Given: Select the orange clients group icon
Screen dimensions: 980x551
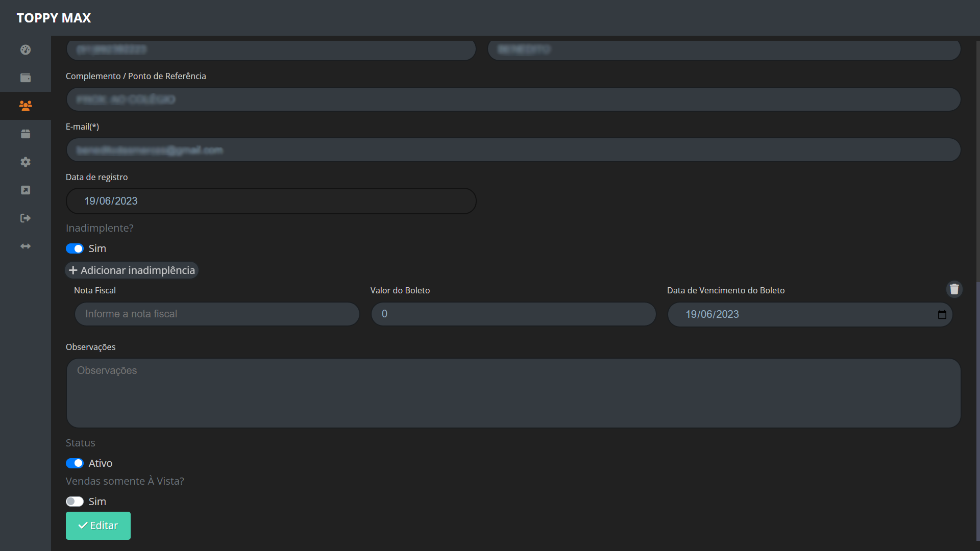Looking at the screenshot, I should 26,106.
